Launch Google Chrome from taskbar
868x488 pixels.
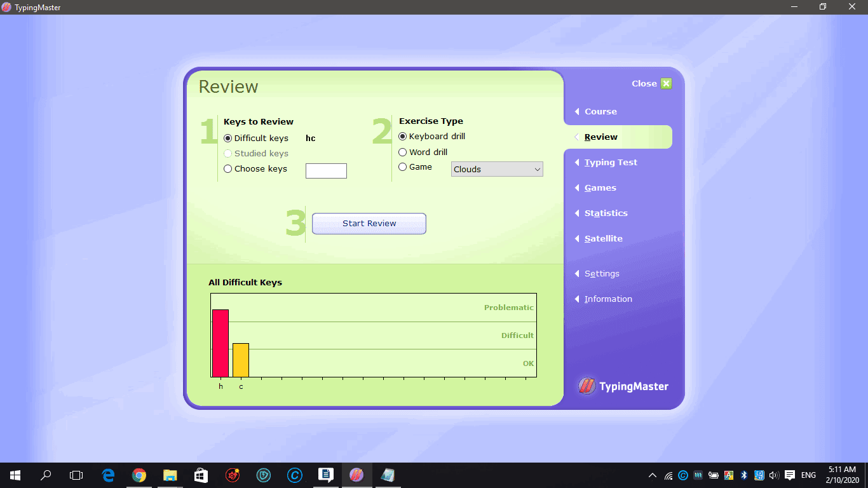[139, 475]
